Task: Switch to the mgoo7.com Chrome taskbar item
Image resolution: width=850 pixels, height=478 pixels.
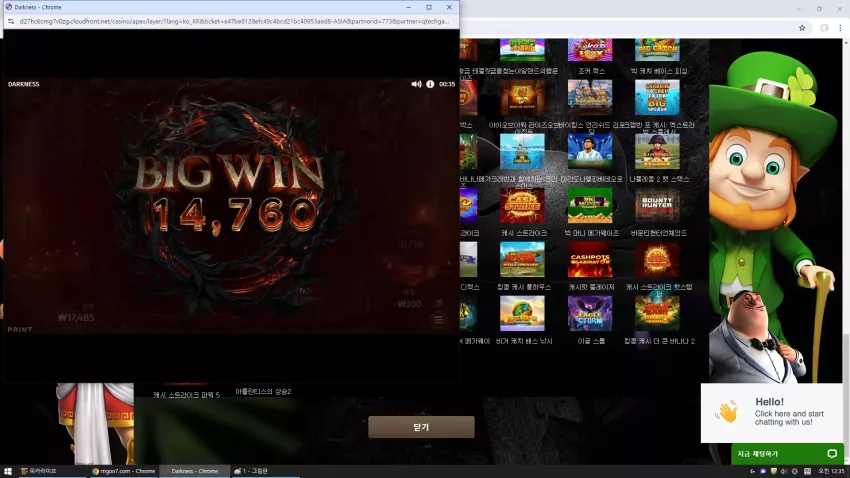Action: (124, 471)
